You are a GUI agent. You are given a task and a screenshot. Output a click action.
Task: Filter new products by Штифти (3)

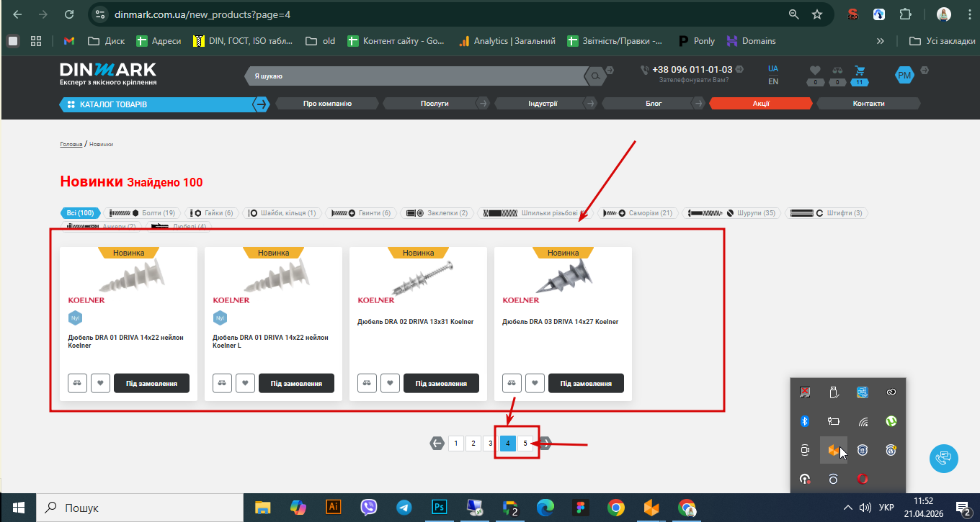[826, 213]
